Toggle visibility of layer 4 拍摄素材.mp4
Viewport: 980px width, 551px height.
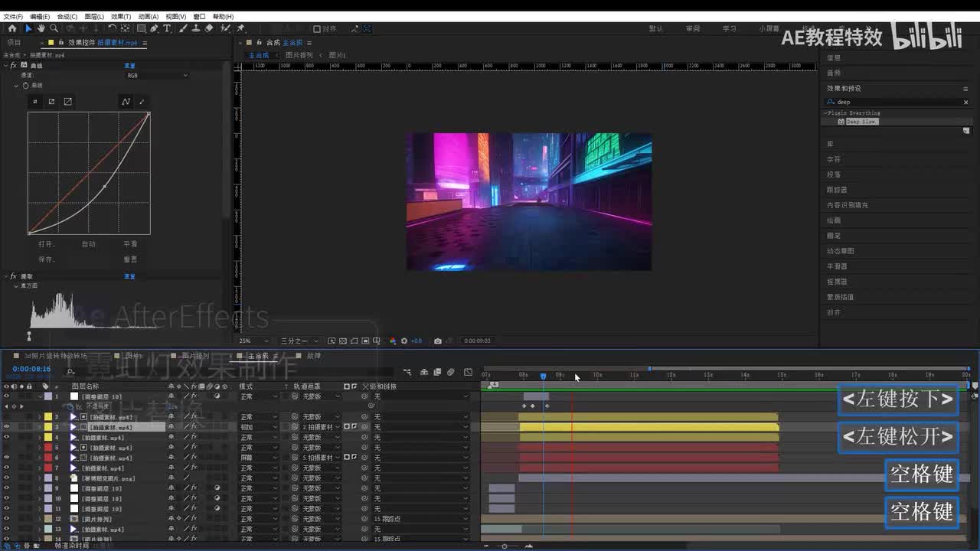pos(6,437)
